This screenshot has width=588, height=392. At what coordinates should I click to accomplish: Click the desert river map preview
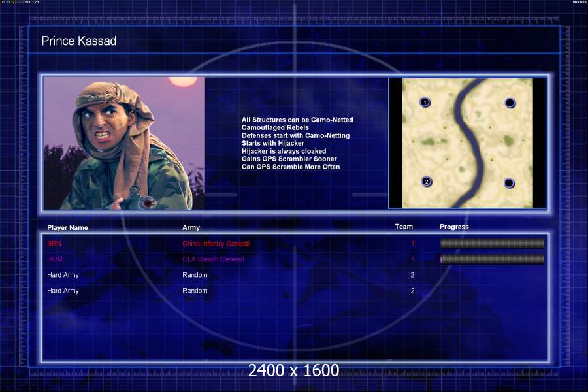click(x=467, y=143)
